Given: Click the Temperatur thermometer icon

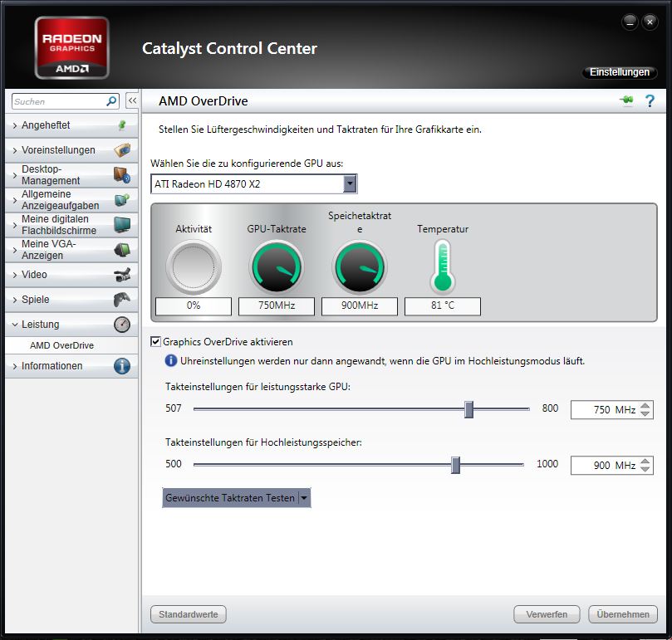Looking at the screenshot, I should pyautogui.click(x=442, y=266).
